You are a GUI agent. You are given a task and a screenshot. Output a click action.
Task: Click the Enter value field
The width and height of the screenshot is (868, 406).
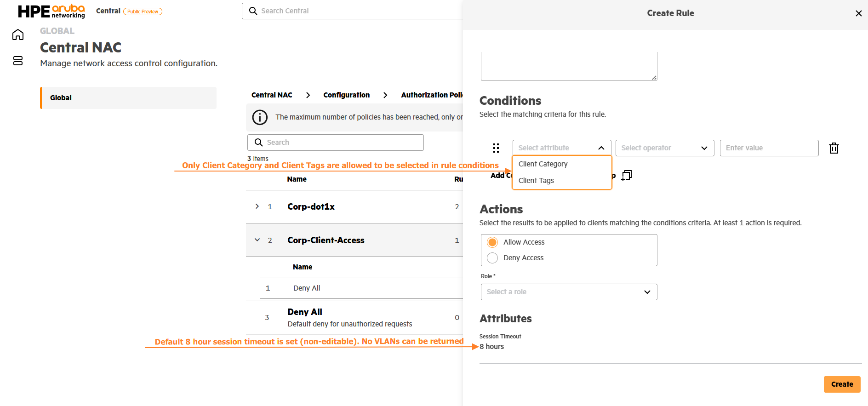click(769, 148)
